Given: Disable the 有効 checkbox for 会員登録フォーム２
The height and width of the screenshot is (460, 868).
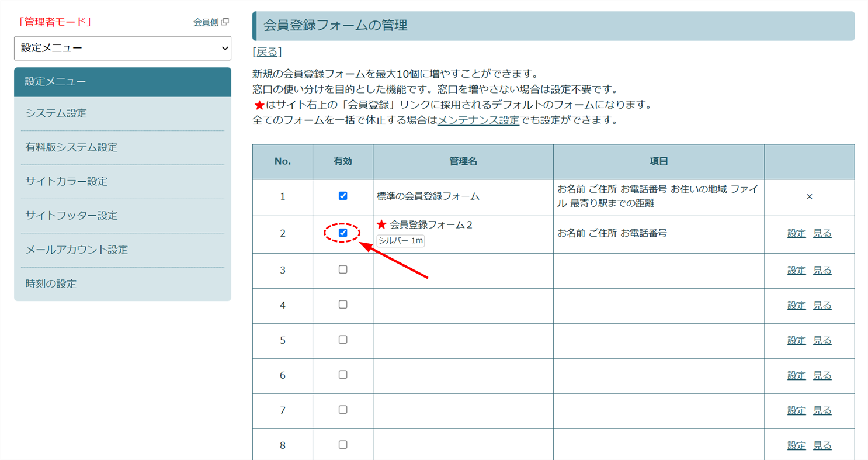Looking at the screenshot, I should (343, 233).
